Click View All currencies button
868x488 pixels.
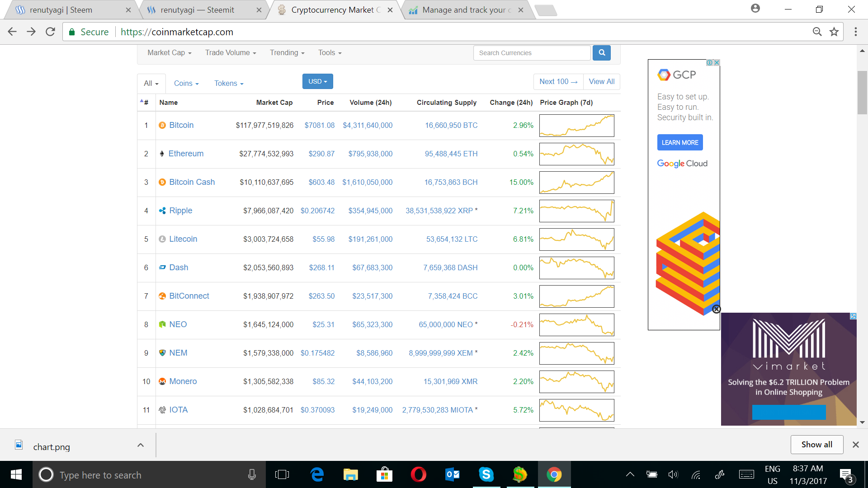601,81
